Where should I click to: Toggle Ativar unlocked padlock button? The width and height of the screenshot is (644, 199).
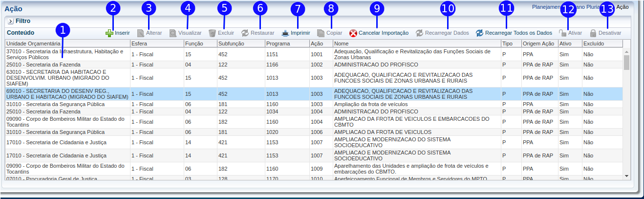563,33
